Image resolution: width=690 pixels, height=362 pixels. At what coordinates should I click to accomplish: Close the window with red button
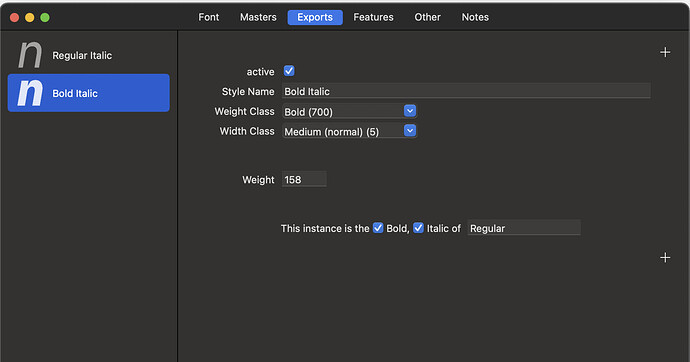[15, 18]
